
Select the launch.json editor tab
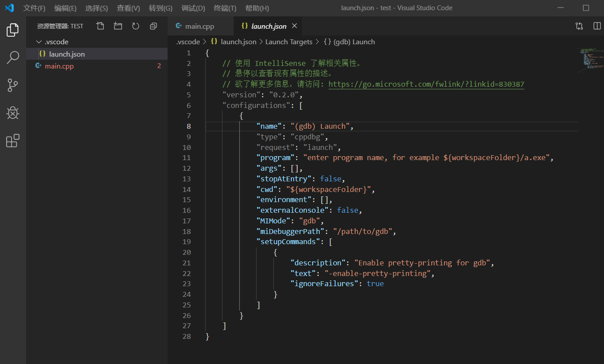coord(269,26)
